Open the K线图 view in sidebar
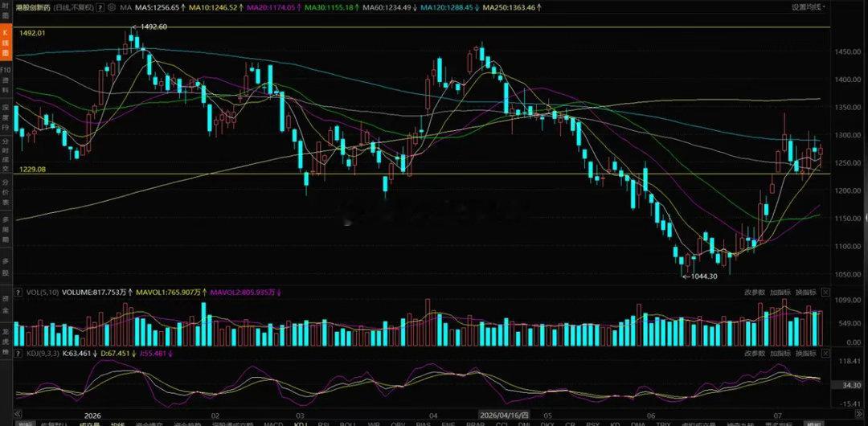 pos(6,43)
